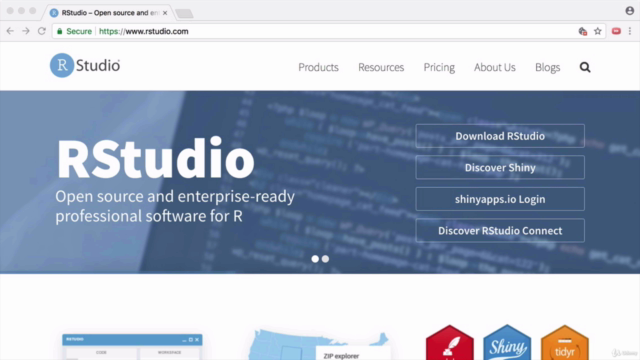Select the first carousel dot
640x360 pixels.
[x=315, y=259]
